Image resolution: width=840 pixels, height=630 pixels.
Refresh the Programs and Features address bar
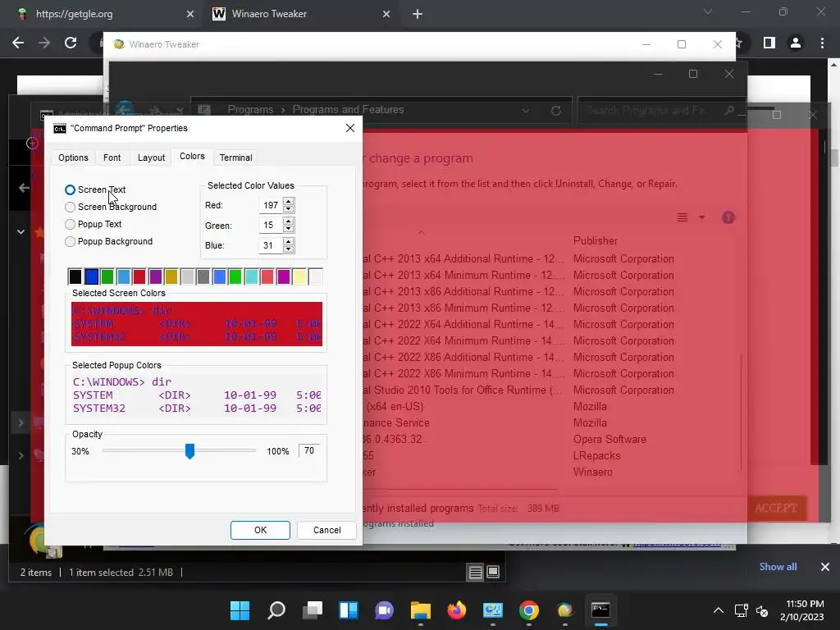pos(556,111)
